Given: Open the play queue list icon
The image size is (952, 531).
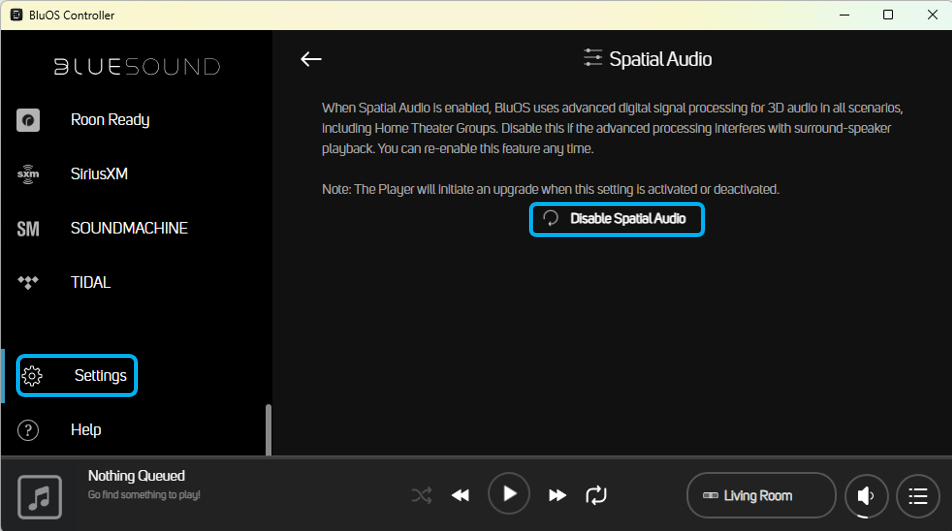Looking at the screenshot, I should click(x=918, y=495).
